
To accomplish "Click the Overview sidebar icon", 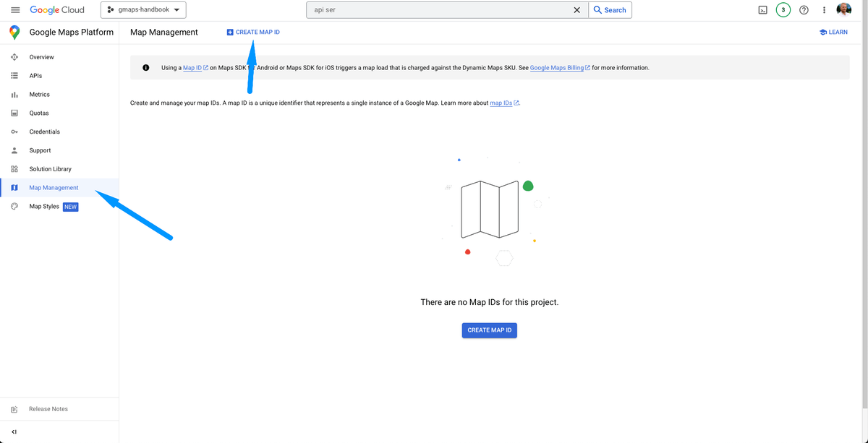I will coord(14,57).
